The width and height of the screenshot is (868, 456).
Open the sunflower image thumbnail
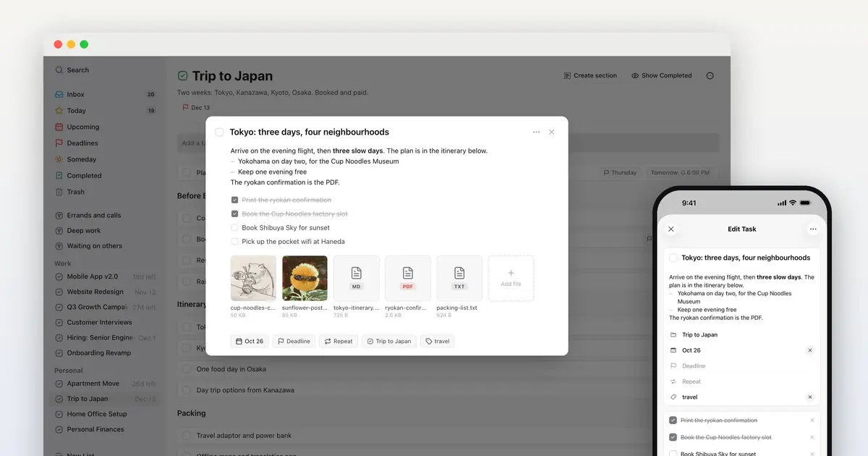[305, 278]
